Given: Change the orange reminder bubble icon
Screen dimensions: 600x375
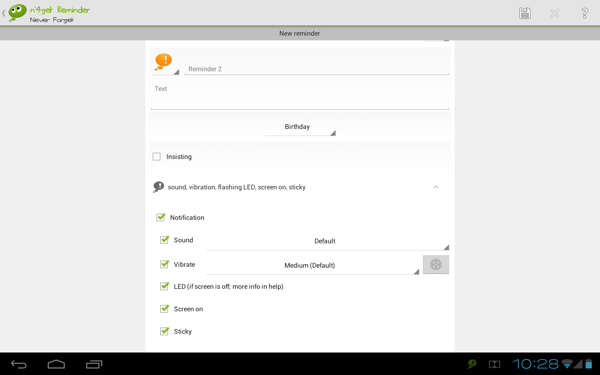Looking at the screenshot, I should coord(166,63).
